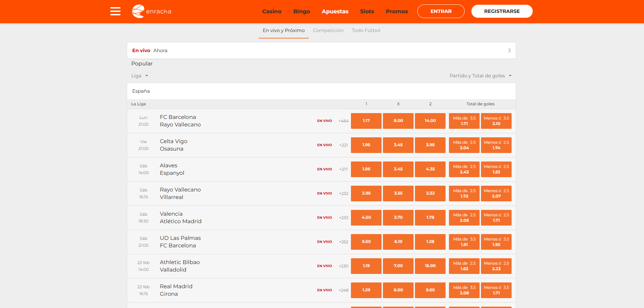Bet on Rayo Vallecano home win 2.95
This screenshot has width=644, height=308.
(366, 194)
